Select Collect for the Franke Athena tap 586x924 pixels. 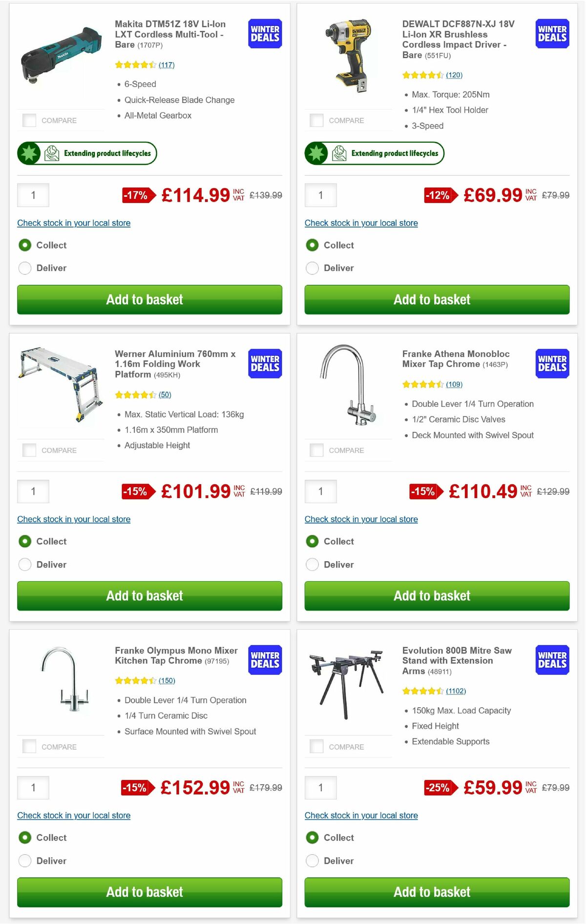click(x=312, y=541)
